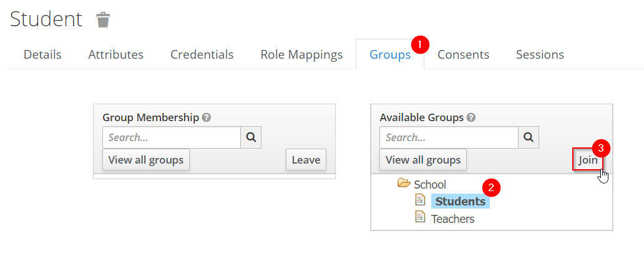Go to the Credentials tab
Image resolution: width=644 pixels, height=261 pixels.
pyautogui.click(x=202, y=54)
